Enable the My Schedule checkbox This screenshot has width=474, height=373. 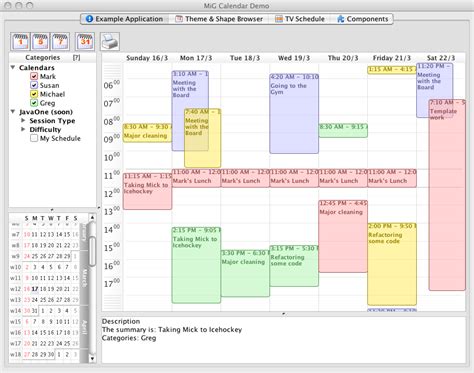pyautogui.click(x=34, y=138)
